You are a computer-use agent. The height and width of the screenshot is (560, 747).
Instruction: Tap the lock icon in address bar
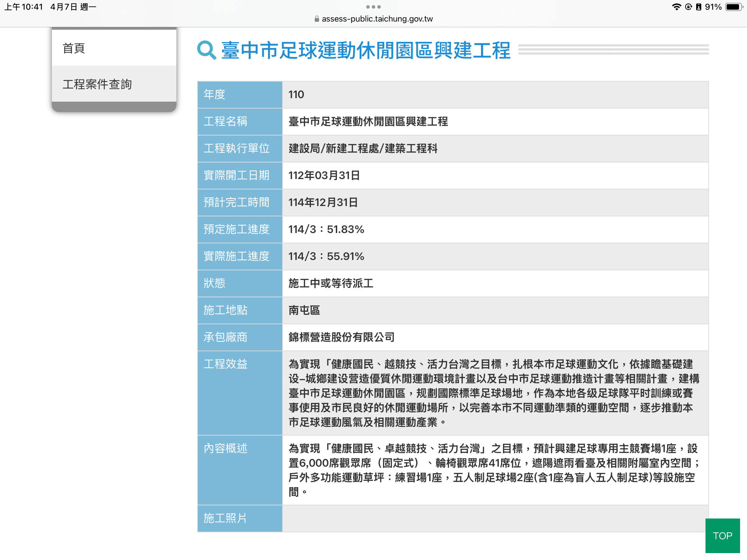(x=316, y=19)
